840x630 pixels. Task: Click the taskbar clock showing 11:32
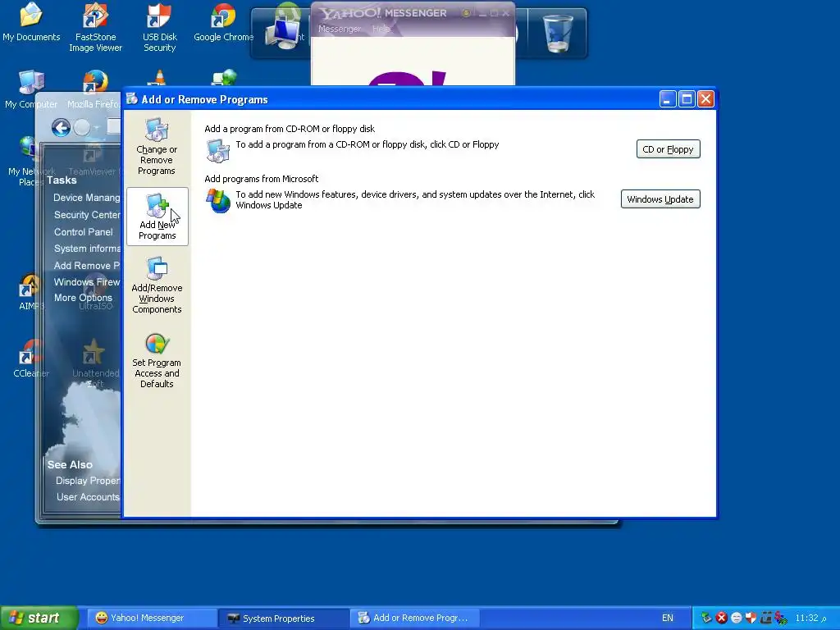[x=810, y=619]
